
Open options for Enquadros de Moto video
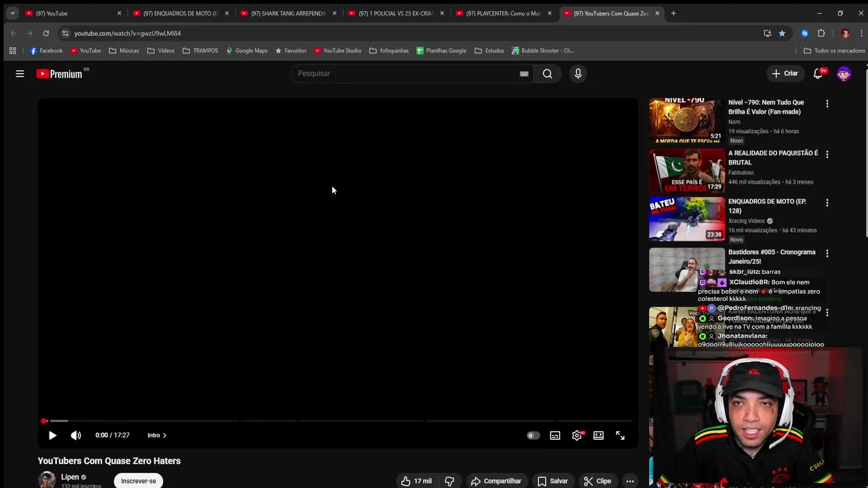tap(827, 203)
